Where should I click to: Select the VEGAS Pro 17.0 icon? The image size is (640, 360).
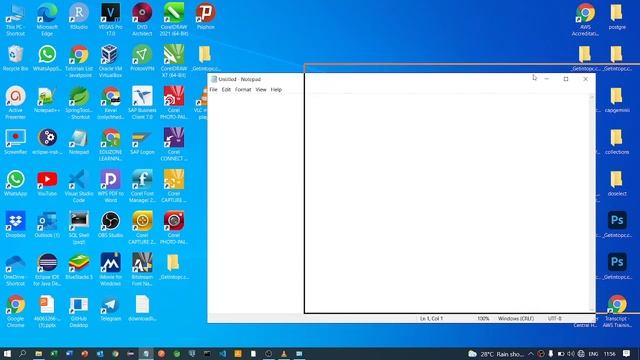[x=111, y=20]
